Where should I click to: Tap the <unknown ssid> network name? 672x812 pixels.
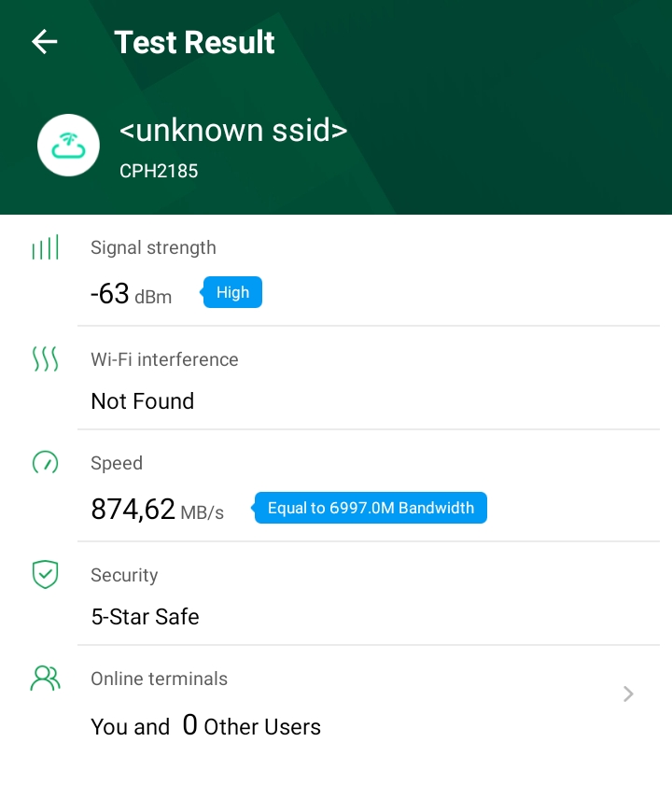point(233,131)
